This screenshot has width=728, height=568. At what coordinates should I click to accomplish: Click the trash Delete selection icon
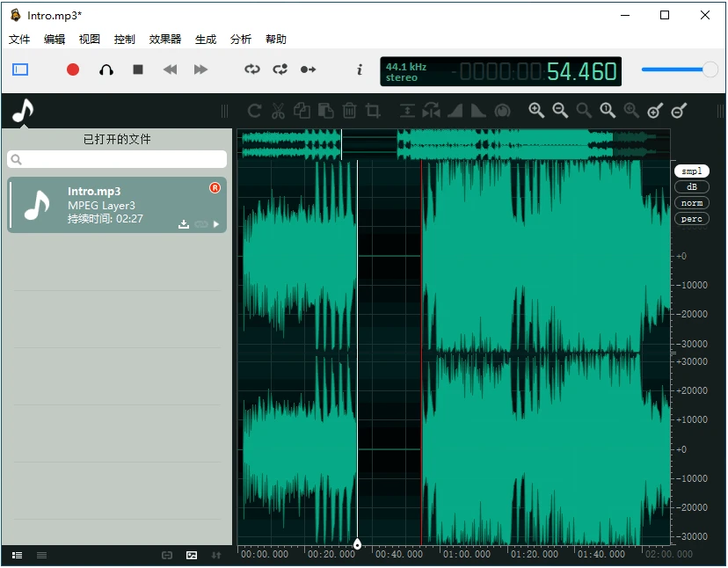(x=349, y=110)
